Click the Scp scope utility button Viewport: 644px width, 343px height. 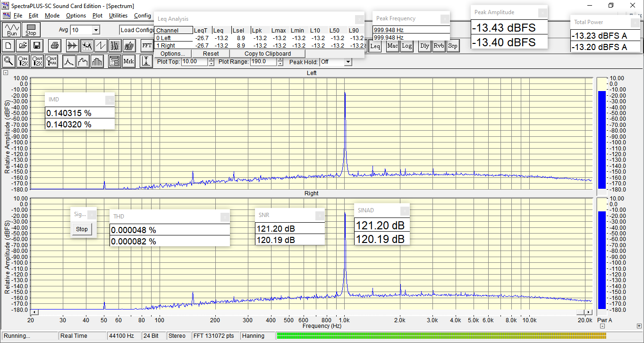[453, 46]
